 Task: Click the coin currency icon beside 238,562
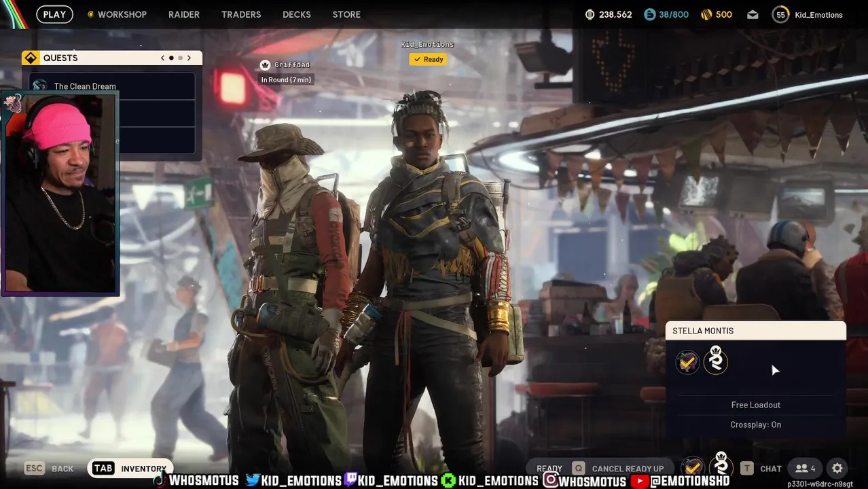pyautogui.click(x=590, y=14)
